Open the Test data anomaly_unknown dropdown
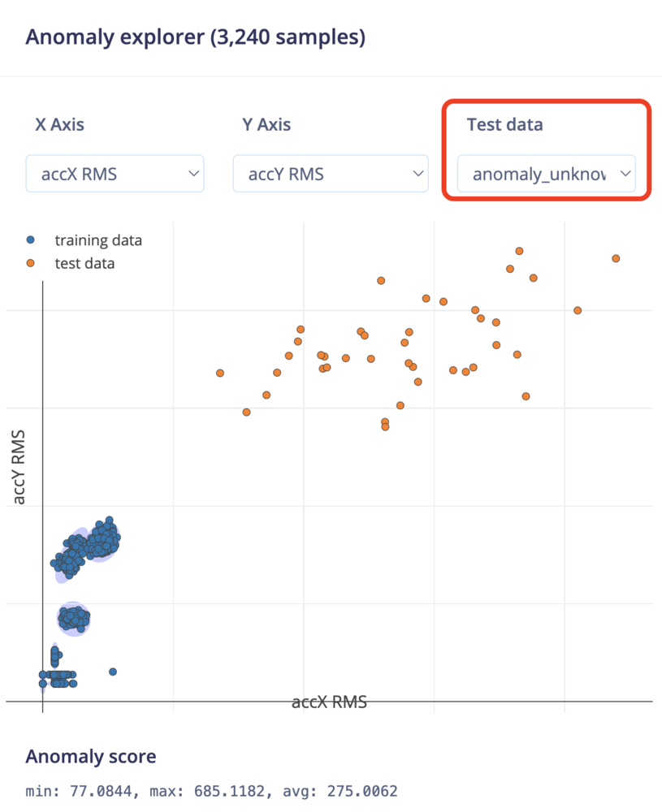Viewport: 662px width, 812px height. pos(547,174)
